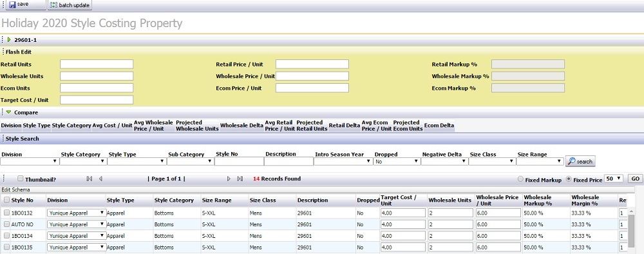Image resolution: width=644 pixels, height=254 pixels.
Task: Click the Division column header in results
Action: click(x=57, y=200)
